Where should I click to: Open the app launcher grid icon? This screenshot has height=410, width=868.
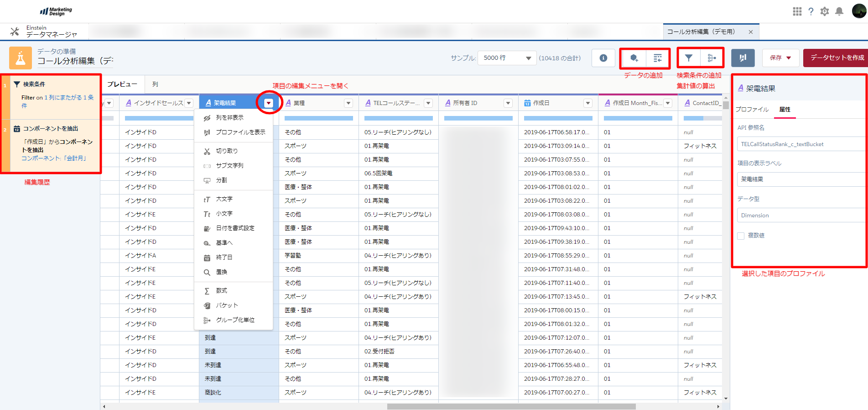[797, 11]
